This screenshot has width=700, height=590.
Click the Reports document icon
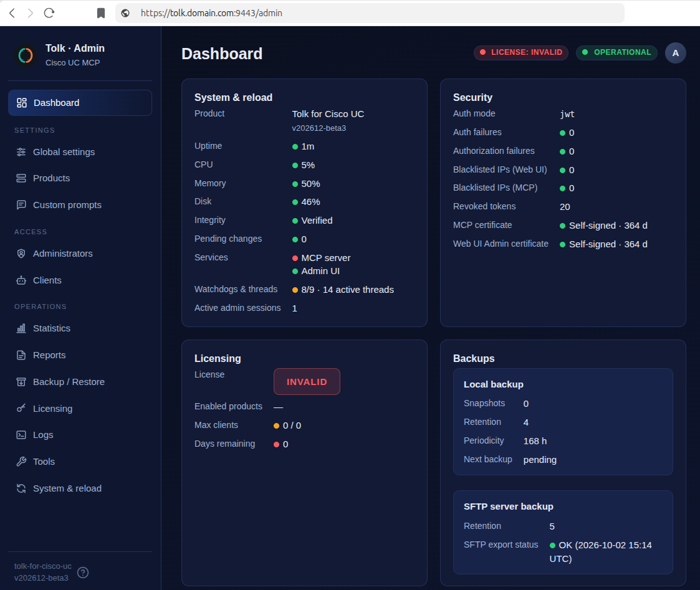21,355
